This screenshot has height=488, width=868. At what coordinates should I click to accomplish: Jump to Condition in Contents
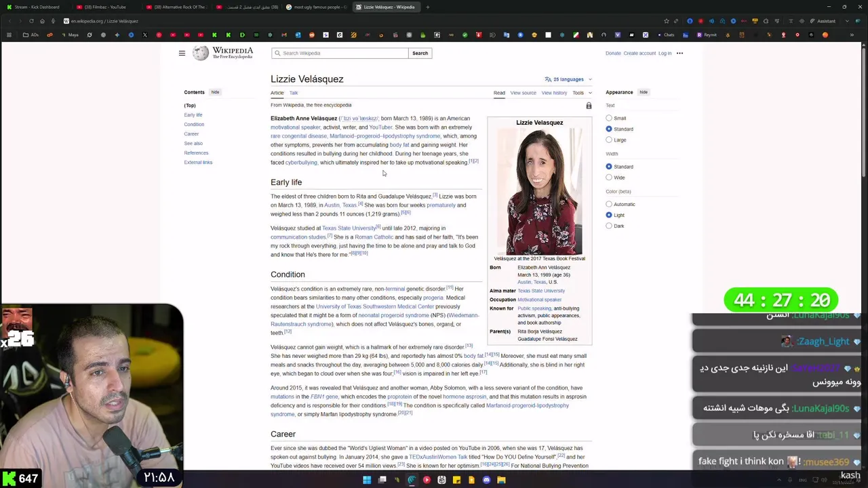pyautogui.click(x=194, y=125)
